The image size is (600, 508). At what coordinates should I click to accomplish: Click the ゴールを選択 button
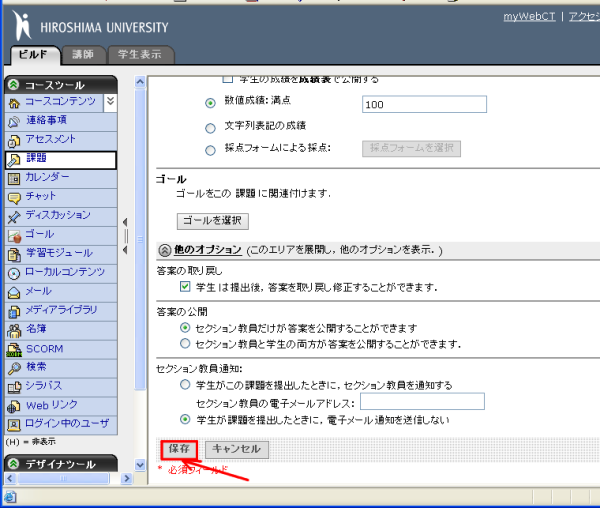(212, 221)
